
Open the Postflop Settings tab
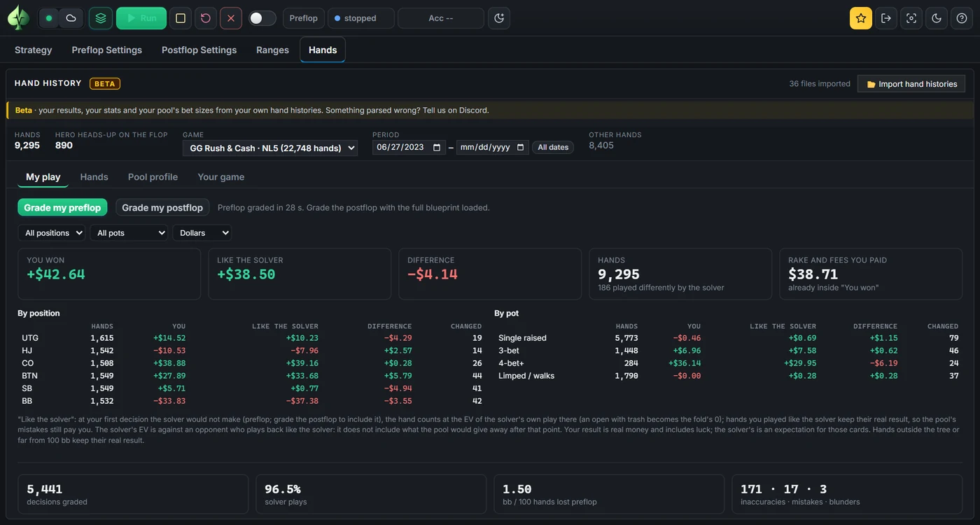pyautogui.click(x=199, y=50)
